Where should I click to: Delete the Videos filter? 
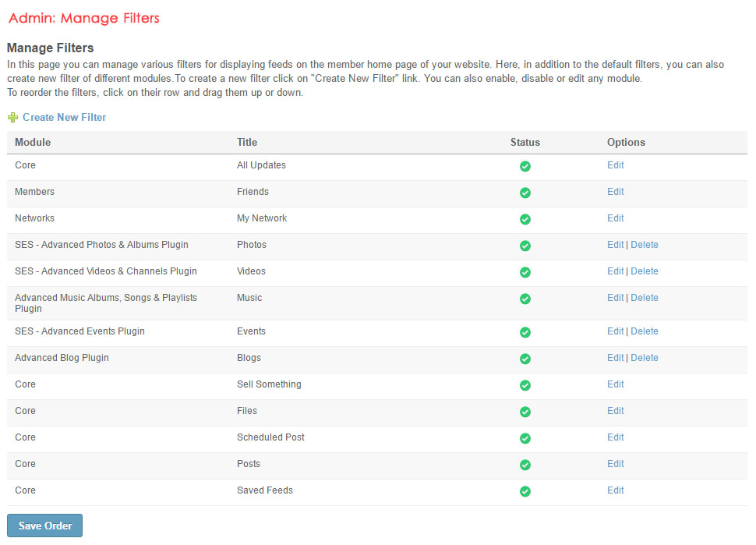(x=645, y=271)
